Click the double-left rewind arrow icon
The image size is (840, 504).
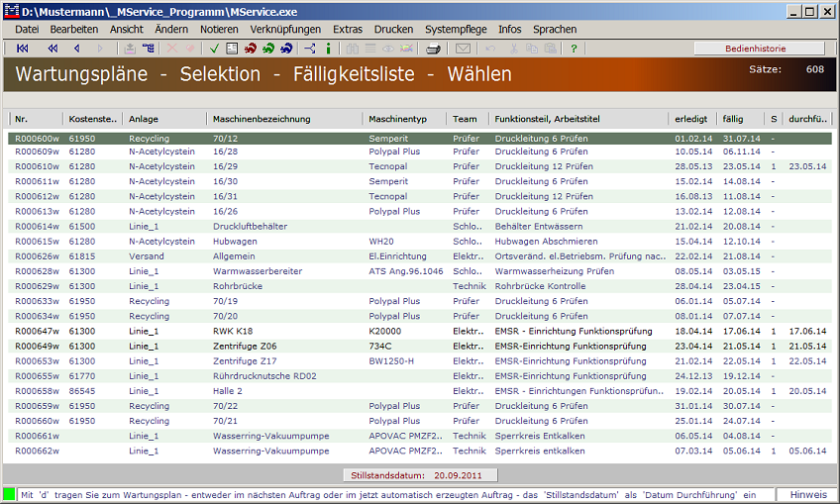pos(51,49)
